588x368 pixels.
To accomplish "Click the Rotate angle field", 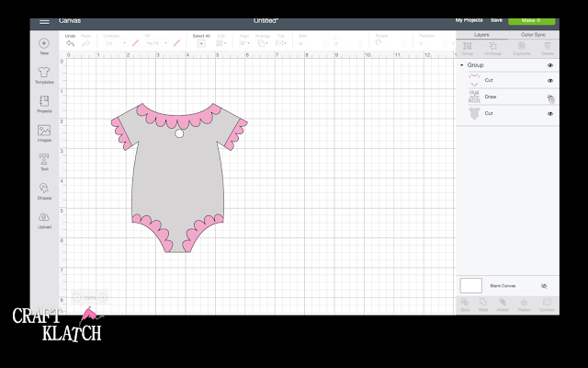I will click(395, 43).
